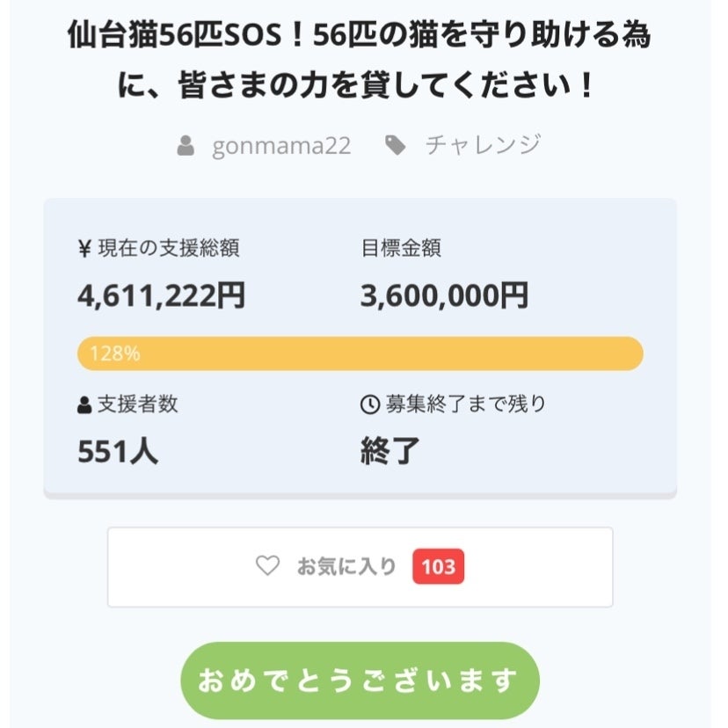Click the project title about 仙台猫56匹SOS
This screenshot has height=728, width=728.
[360, 62]
